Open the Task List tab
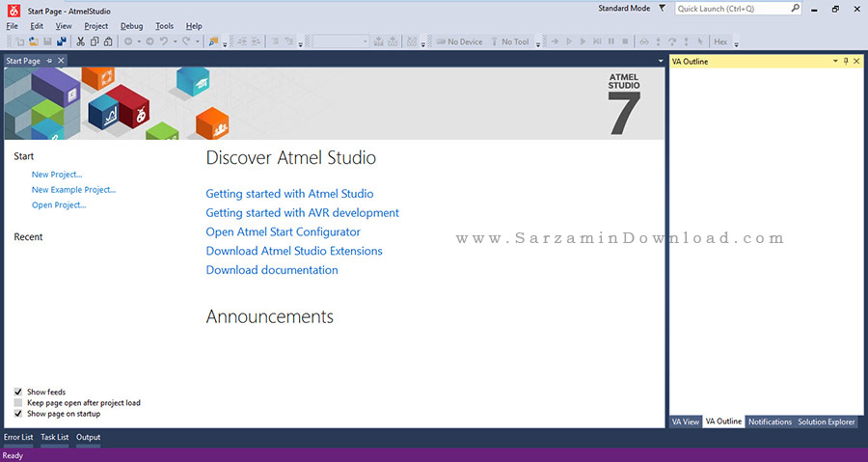Image resolution: width=868 pixels, height=462 pixels. click(x=55, y=437)
